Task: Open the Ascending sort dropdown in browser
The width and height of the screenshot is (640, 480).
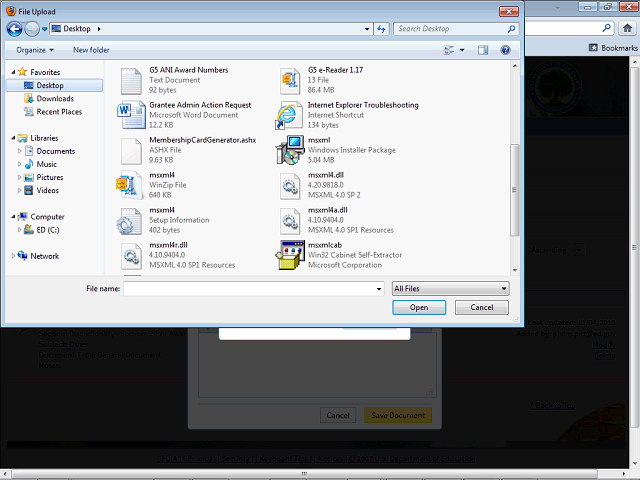Action: (579, 249)
